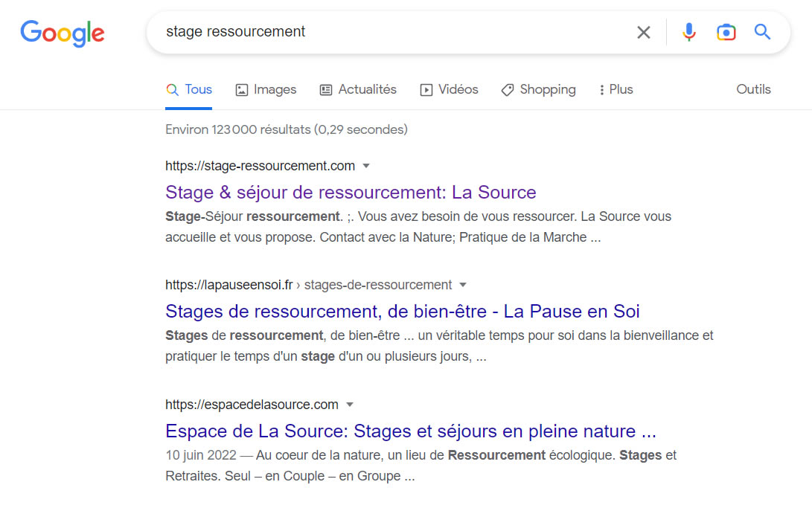Expand dropdown arrow beside lapauseensoi.fr URL

coord(462,285)
